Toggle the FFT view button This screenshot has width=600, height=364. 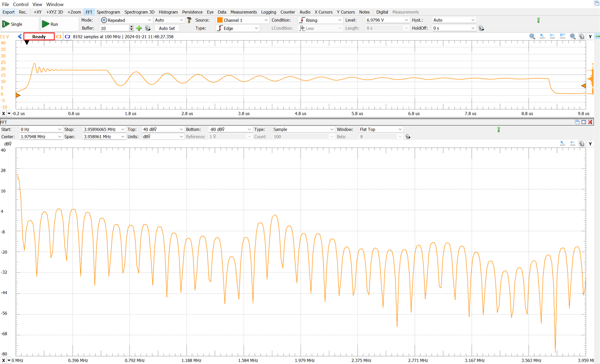(89, 12)
